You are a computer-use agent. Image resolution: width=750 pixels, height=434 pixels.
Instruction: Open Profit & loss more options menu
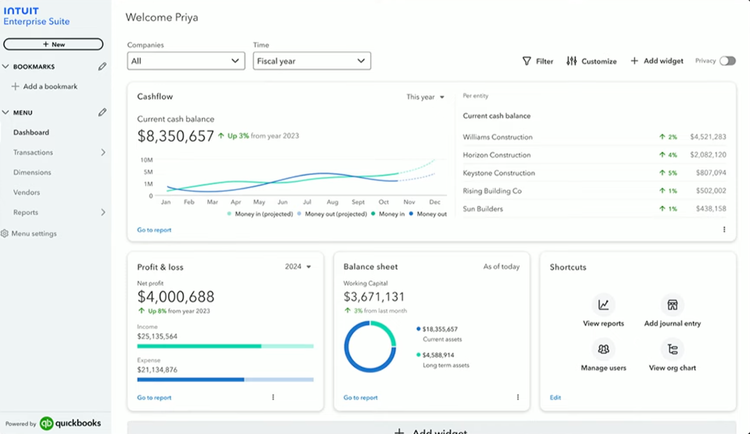273,397
